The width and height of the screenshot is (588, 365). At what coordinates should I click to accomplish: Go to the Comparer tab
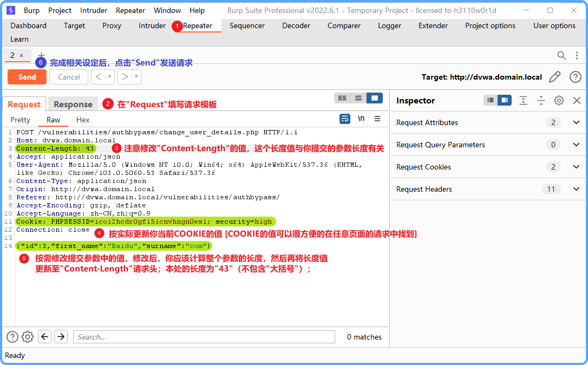pyautogui.click(x=344, y=25)
